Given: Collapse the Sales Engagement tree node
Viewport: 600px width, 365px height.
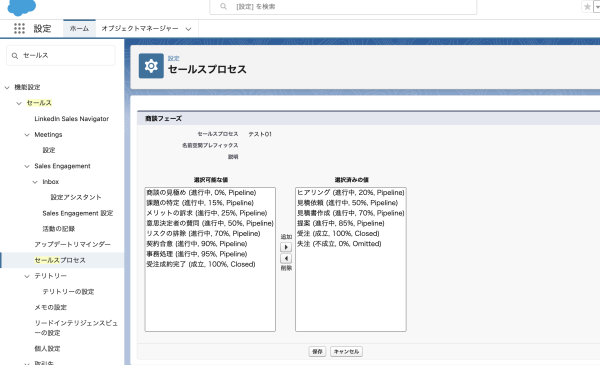Looking at the screenshot, I should tap(27, 166).
